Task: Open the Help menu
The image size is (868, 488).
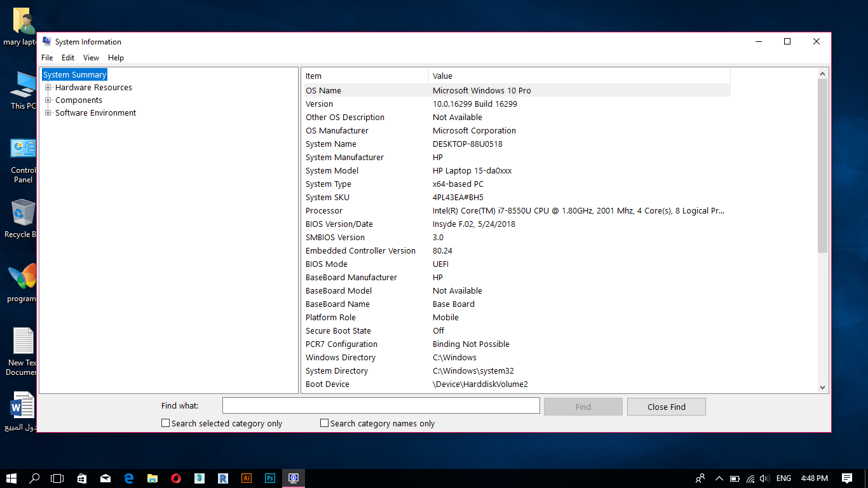Action: 116,58
